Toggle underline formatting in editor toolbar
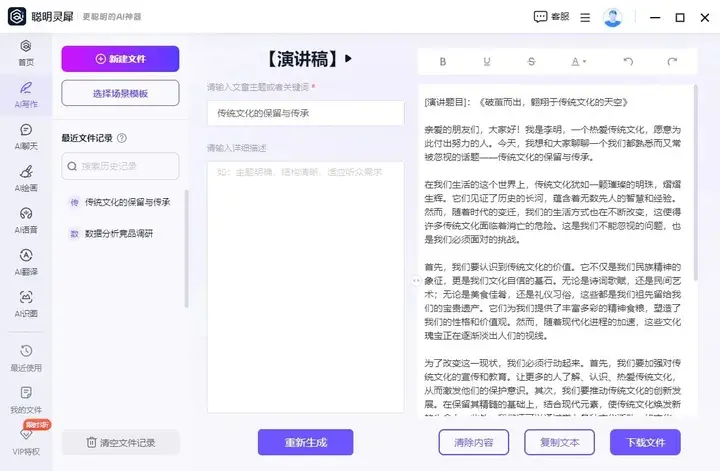Image resolution: width=720 pixels, height=471 pixels. pos(487,61)
